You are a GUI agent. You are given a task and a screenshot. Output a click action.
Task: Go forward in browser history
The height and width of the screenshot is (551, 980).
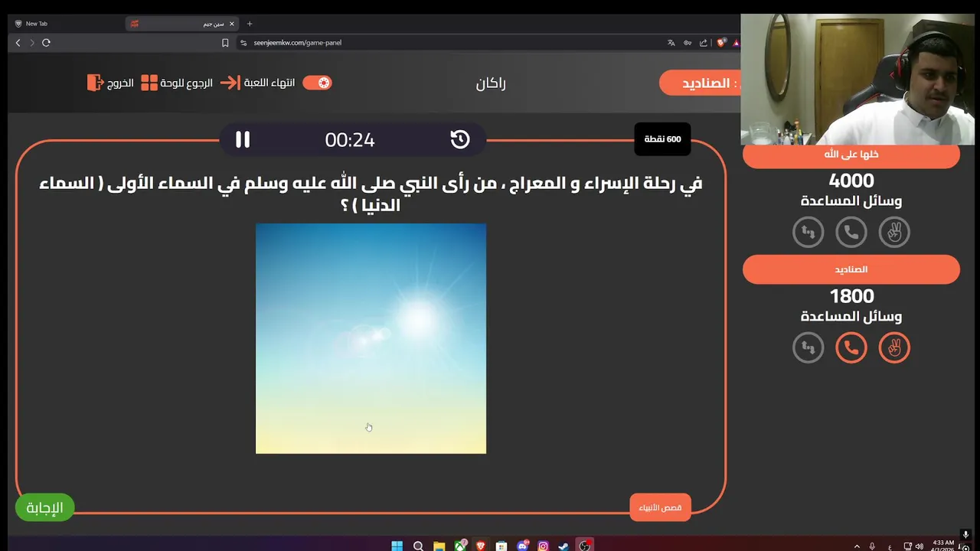32,43
